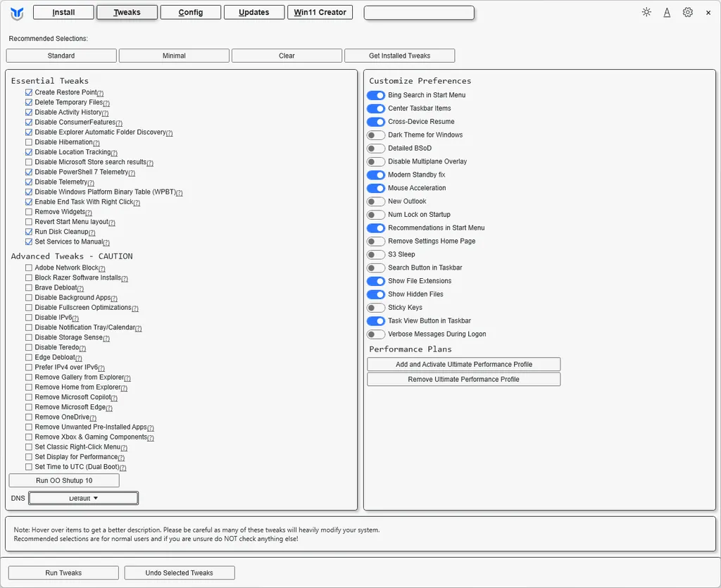The width and height of the screenshot is (721, 588).
Task: Open the Win11 Creator tab
Action: (320, 12)
